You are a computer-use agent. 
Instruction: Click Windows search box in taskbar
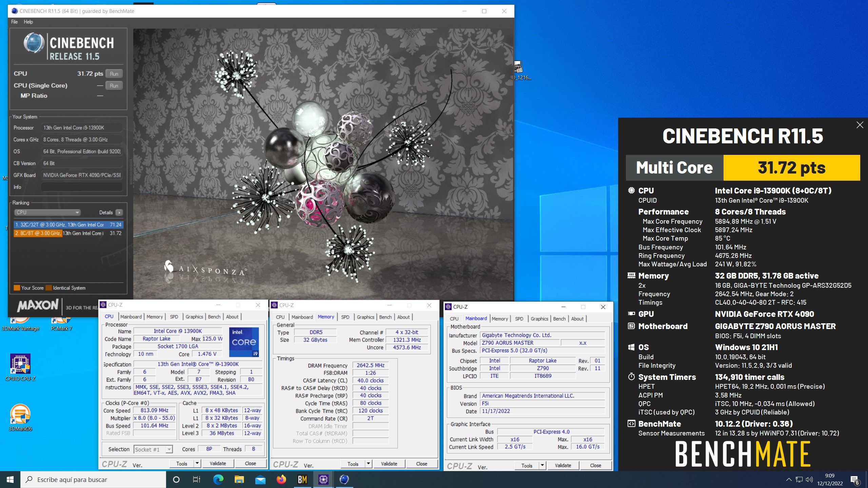pyautogui.click(x=94, y=480)
